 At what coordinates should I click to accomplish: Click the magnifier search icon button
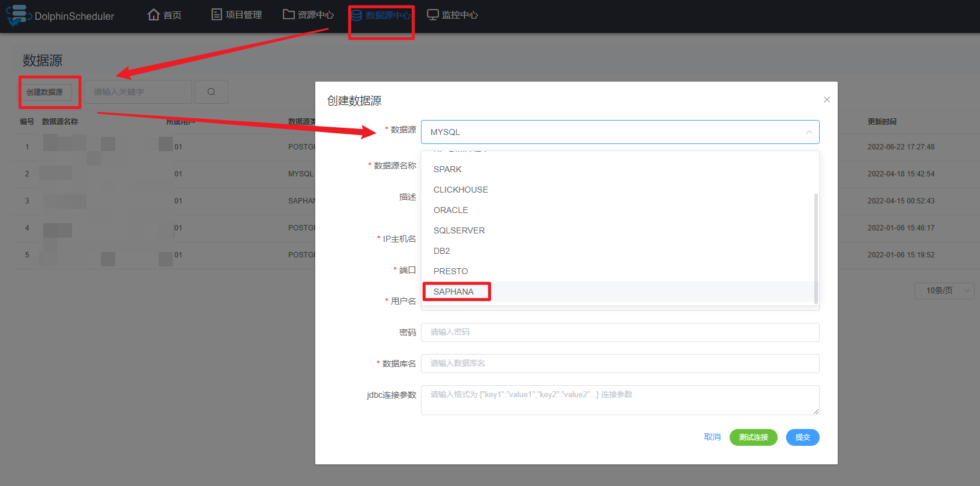tap(211, 92)
